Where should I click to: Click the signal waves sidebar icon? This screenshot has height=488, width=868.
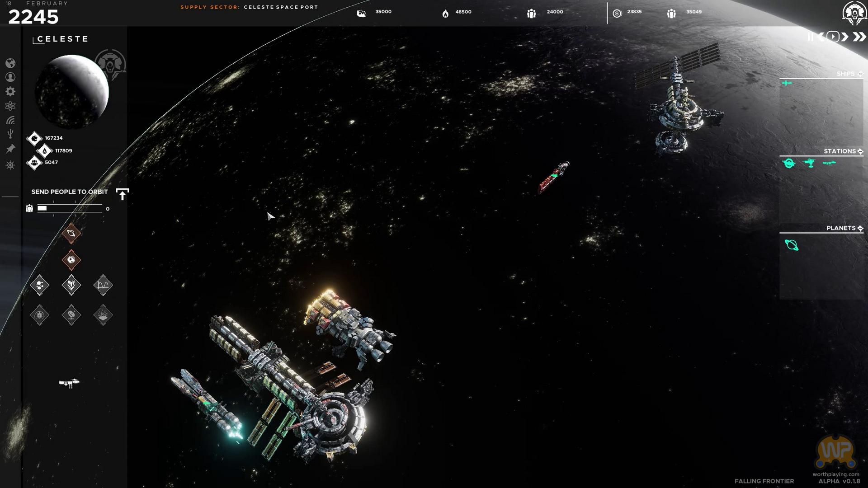click(x=10, y=120)
